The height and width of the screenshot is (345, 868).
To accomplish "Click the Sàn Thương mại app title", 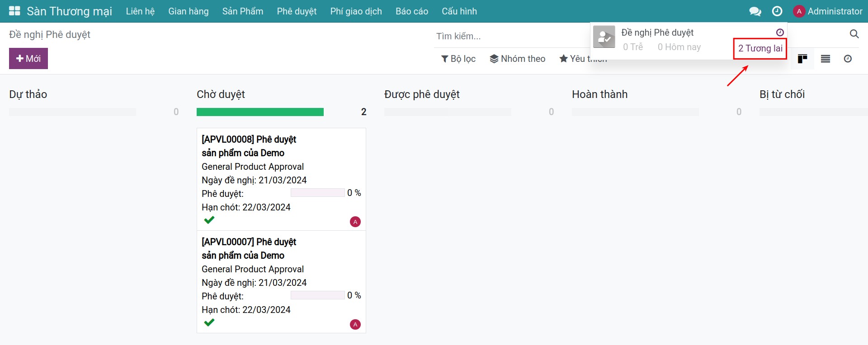I will (70, 11).
